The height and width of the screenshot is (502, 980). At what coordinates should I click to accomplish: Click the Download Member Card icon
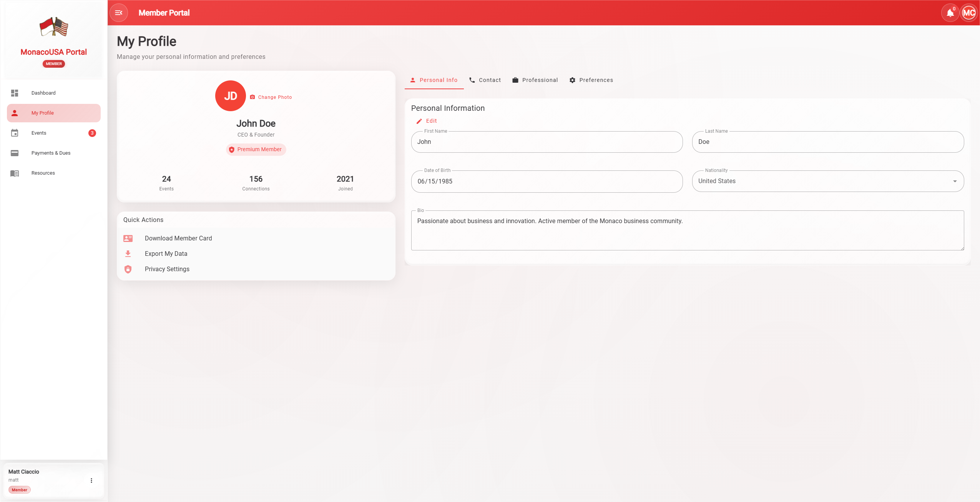click(x=128, y=238)
